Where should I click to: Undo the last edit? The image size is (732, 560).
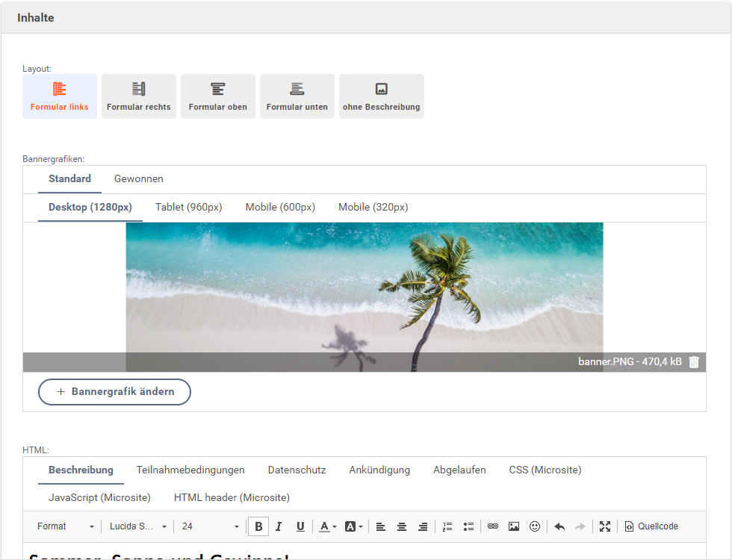559,526
